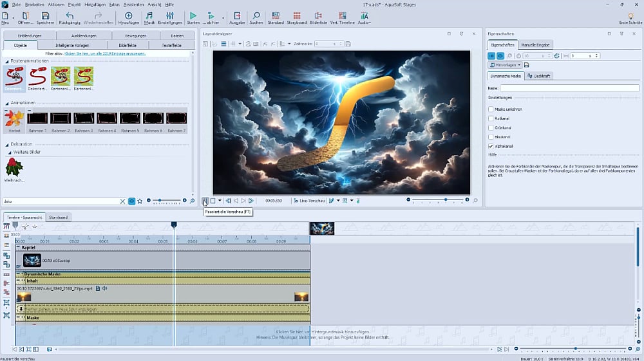Open the Einstellungen mixer icon
The image size is (644, 361).
(170, 15)
